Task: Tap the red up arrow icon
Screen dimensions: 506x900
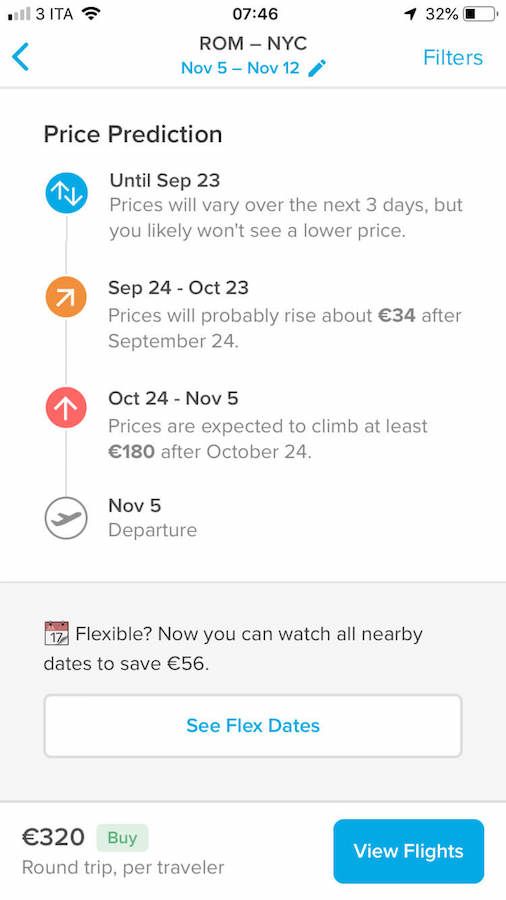Action: [66, 408]
